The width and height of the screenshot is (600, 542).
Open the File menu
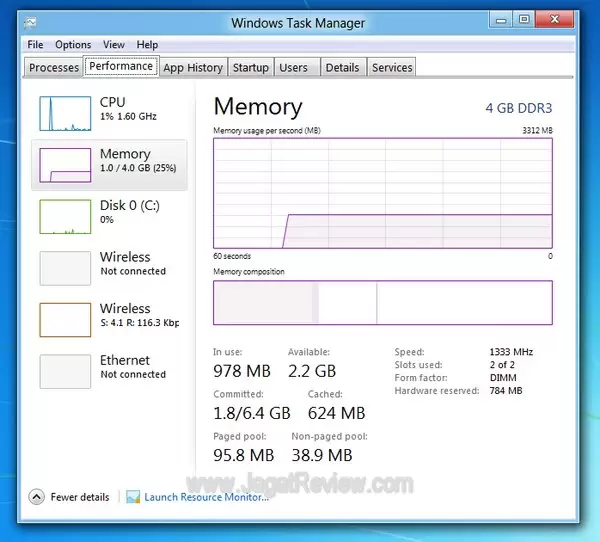click(35, 45)
